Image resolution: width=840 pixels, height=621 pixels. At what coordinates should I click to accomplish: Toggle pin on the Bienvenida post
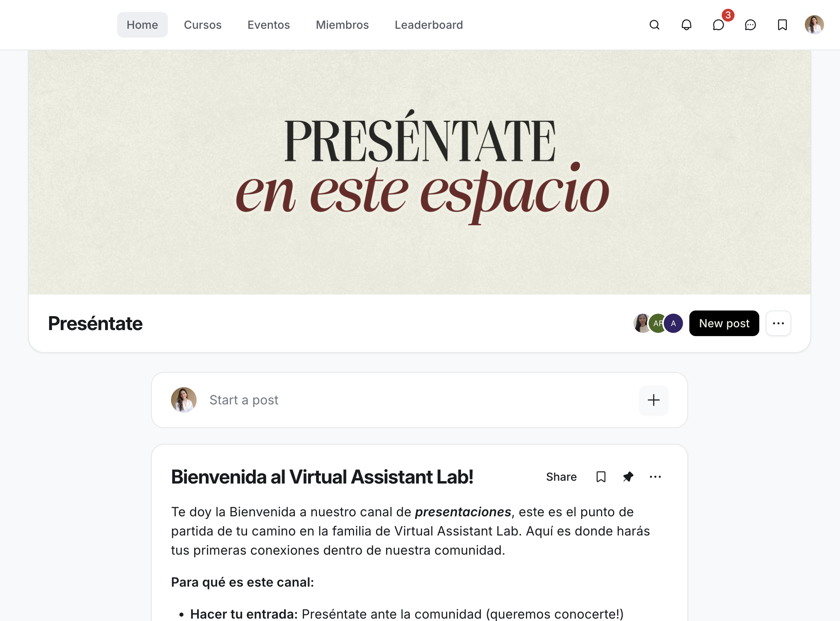click(x=628, y=477)
